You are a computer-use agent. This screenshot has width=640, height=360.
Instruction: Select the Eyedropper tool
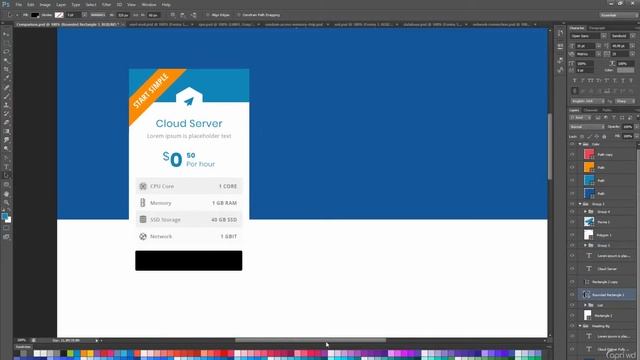[6, 78]
